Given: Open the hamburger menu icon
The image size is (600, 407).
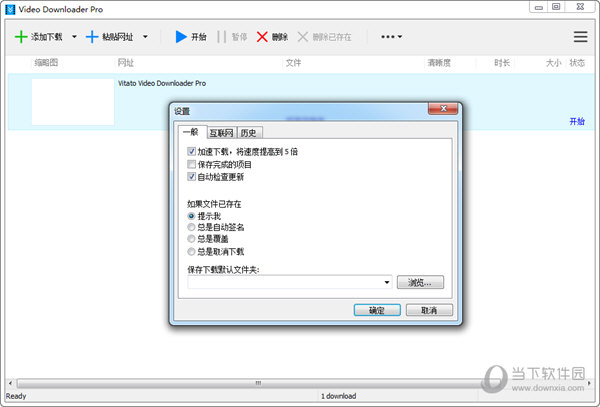Looking at the screenshot, I should coord(580,37).
